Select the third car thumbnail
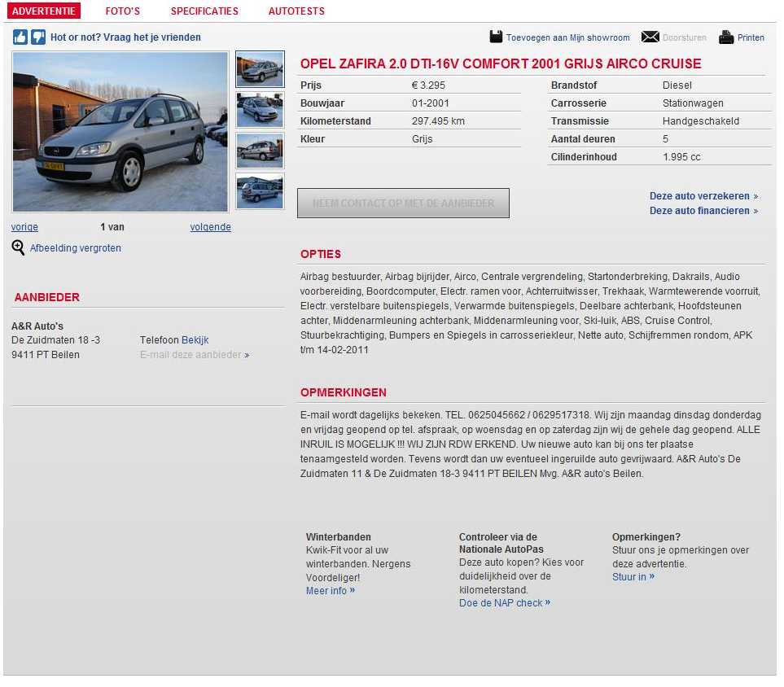The image size is (784, 687). pos(260,150)
